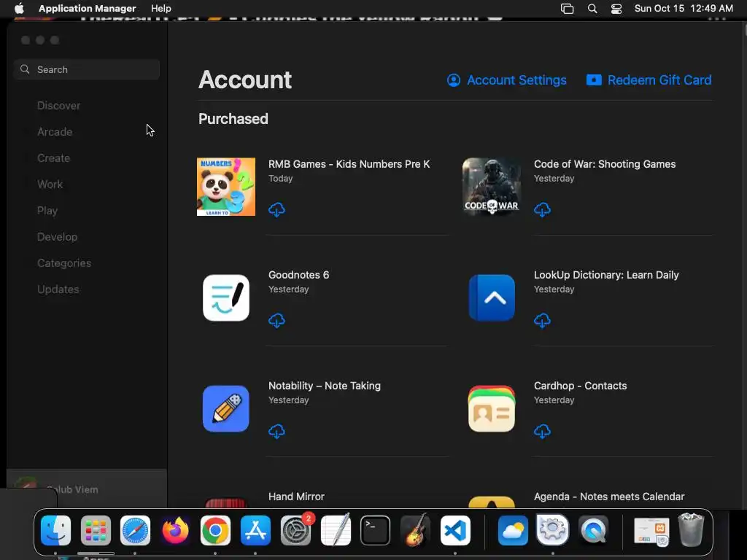Open the account profile in the sidebar
The height and width of the screenshot is (560, 747).
click(x=87, y=488)
